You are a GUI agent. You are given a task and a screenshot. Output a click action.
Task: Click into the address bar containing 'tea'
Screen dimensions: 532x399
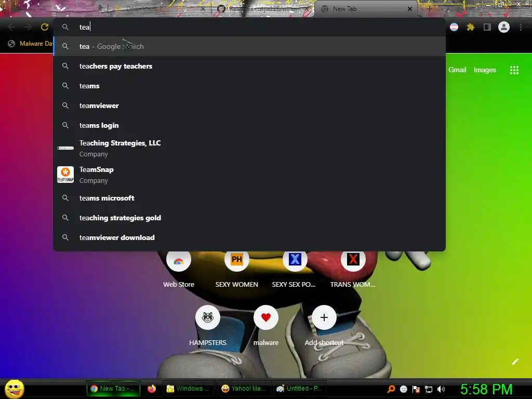pyautogui.click(x=249, y=27)
